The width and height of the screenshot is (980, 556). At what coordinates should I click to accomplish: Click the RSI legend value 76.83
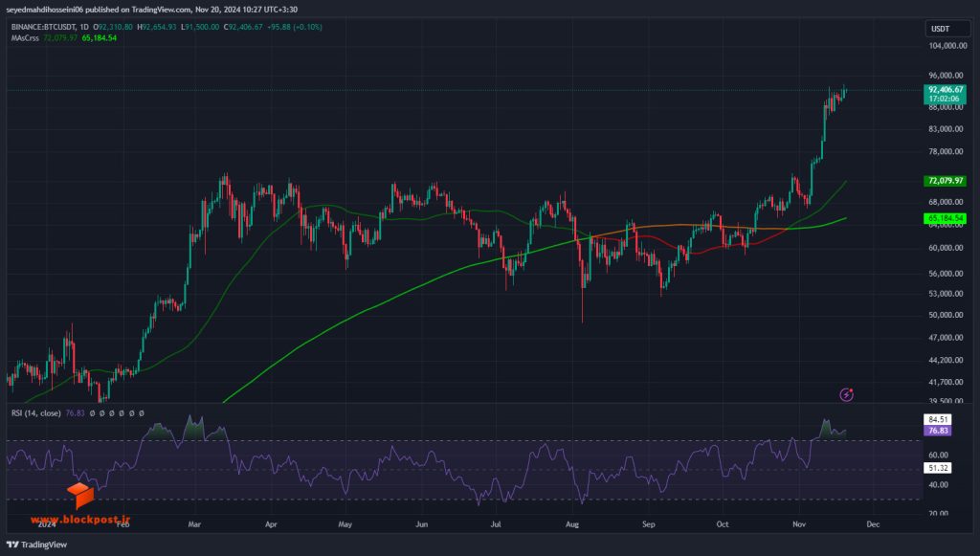click(x=75, y=413)
